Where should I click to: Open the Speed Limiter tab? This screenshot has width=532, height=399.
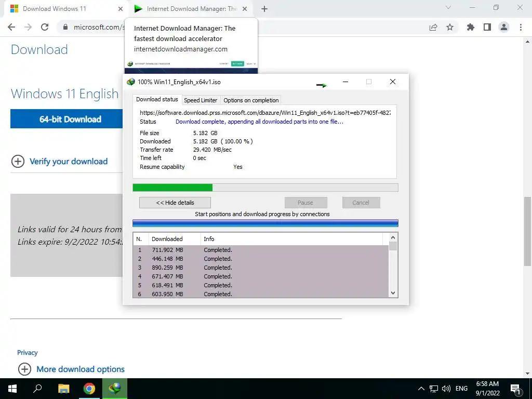(x=201, y=100)
